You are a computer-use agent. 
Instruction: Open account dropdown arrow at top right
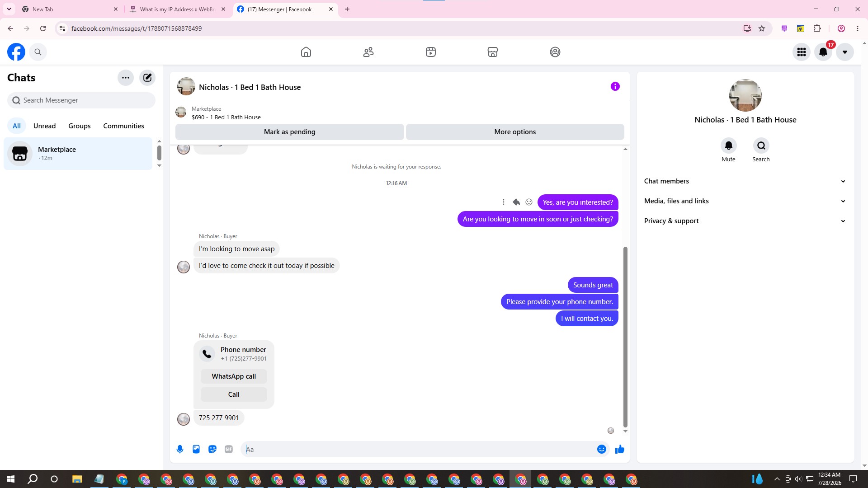pyautogui.click(x=845, y=52)
